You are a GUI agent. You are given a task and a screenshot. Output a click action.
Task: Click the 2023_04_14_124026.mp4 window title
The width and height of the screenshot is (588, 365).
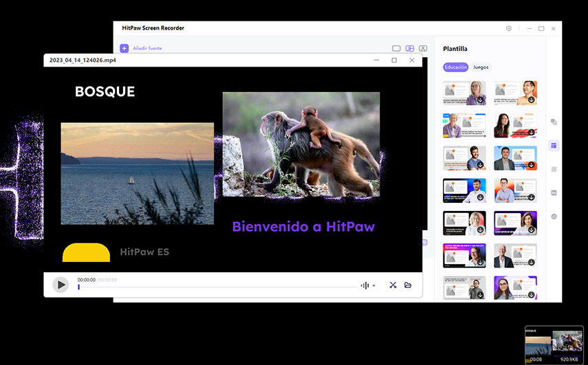coord(83,60)
